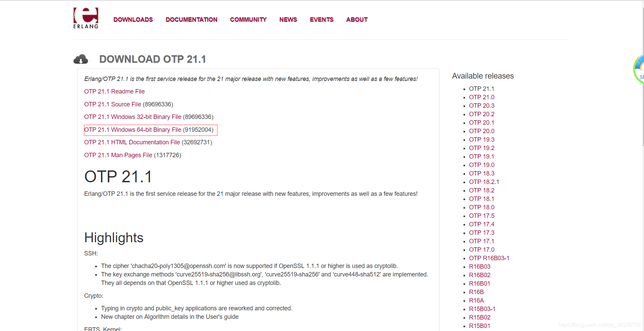
Task: Select release OTP 17.3
Action: click(x=481, y=233)
